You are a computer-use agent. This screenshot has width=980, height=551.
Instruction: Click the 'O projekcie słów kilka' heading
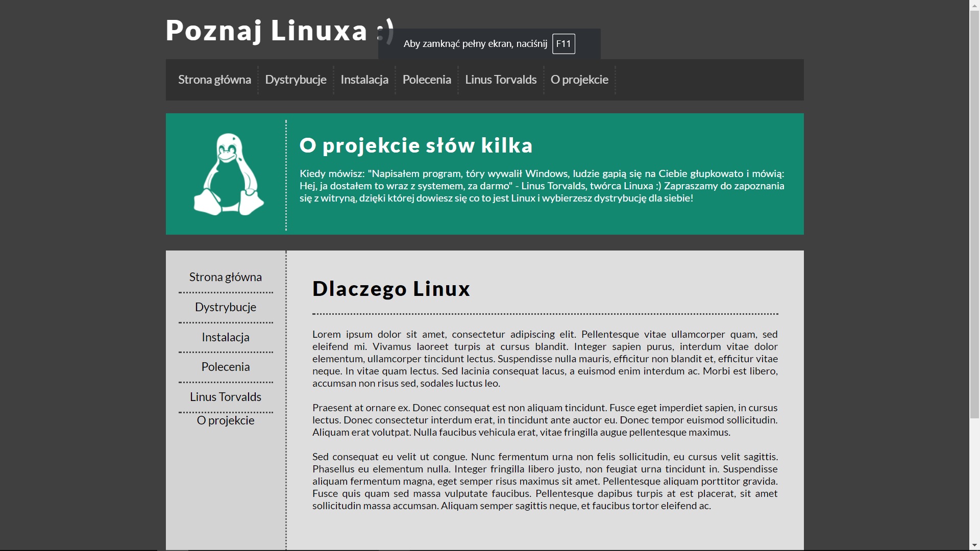tap(416, 145)
